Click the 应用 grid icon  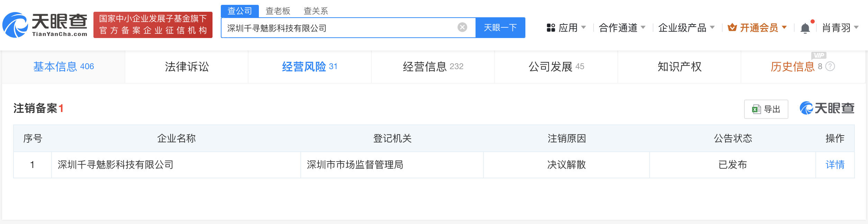[x=551, y=28]
